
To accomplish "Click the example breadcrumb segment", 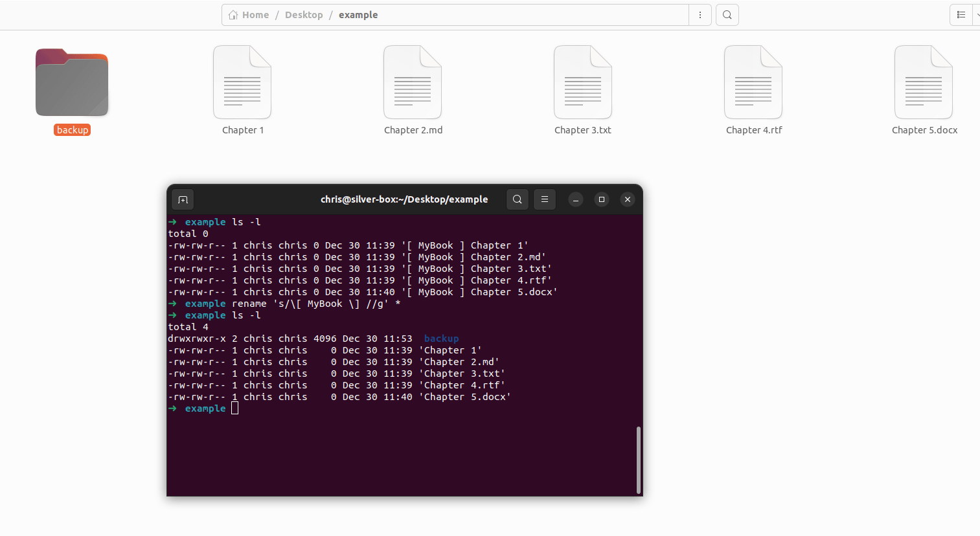I will pyautogui.click(x=358, y=14).
